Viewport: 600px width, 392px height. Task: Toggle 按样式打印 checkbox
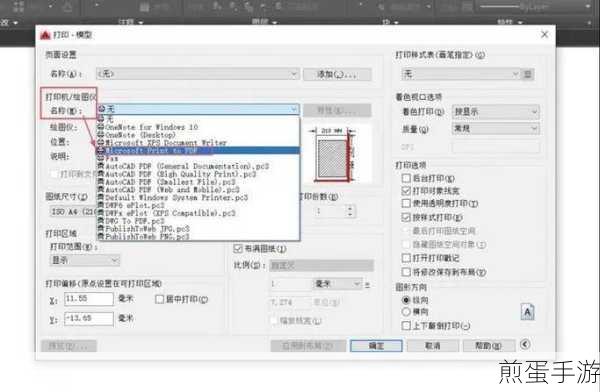pos(406,217)
